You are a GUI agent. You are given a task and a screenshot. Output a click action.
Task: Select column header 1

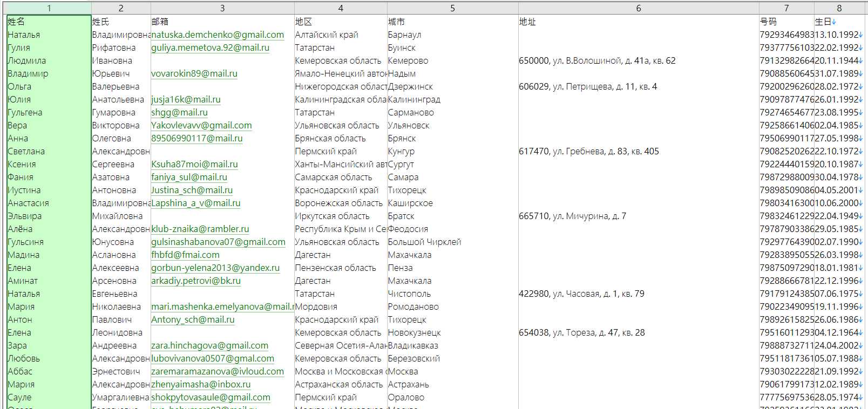pos(49,8)
